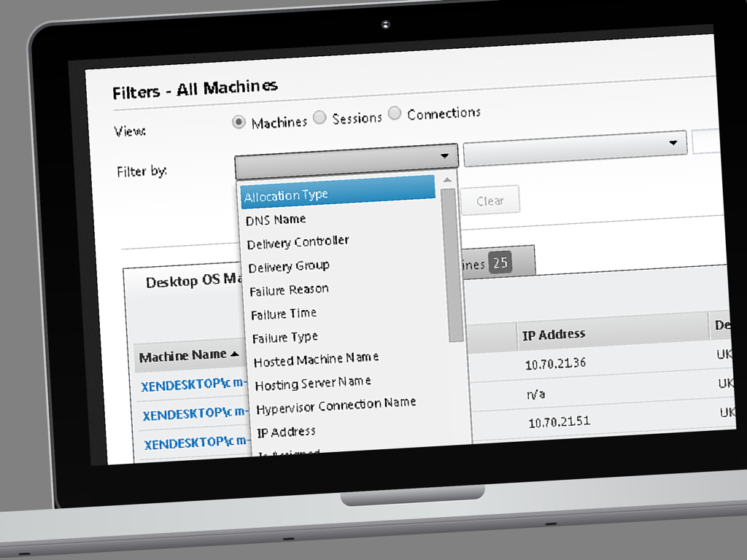Select Delivery Group filter option
Screen dimensions: 747x560
289,266
